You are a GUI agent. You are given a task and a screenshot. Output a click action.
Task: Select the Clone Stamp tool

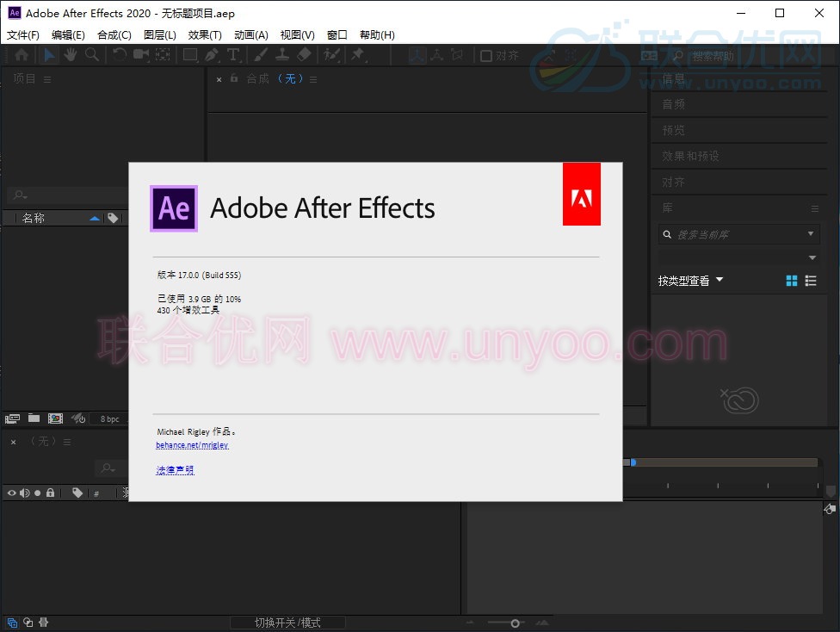click(x=282, y=55)
